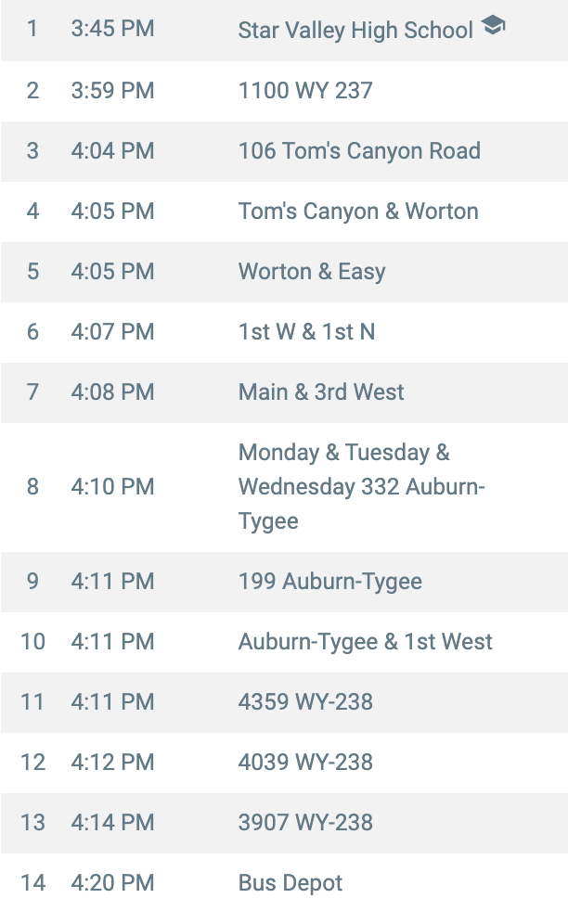Click the 1st W & 1st N stop
Viewport: 568px width, 924px height.
coord(307,332)
